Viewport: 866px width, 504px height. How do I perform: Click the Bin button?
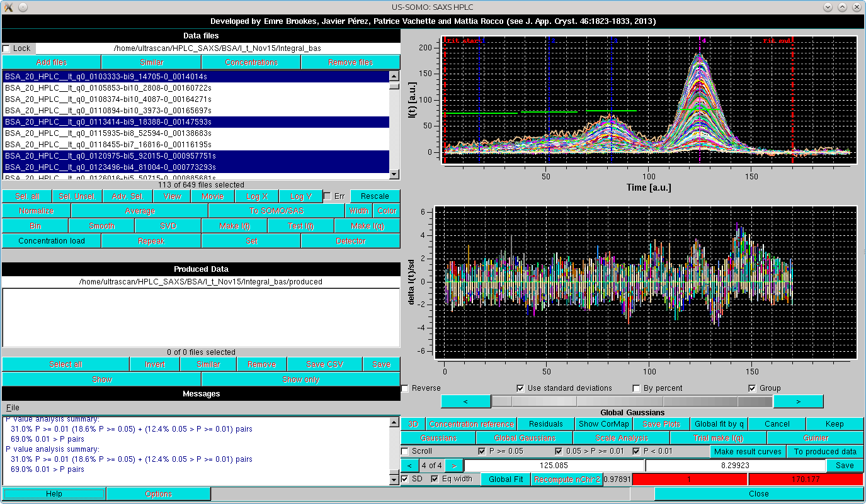(x=35, y=226)
